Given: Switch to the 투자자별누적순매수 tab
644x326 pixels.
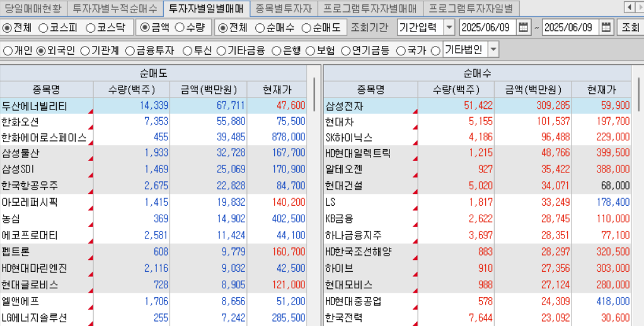Looking at the screenshot, I should click(115, 8).
